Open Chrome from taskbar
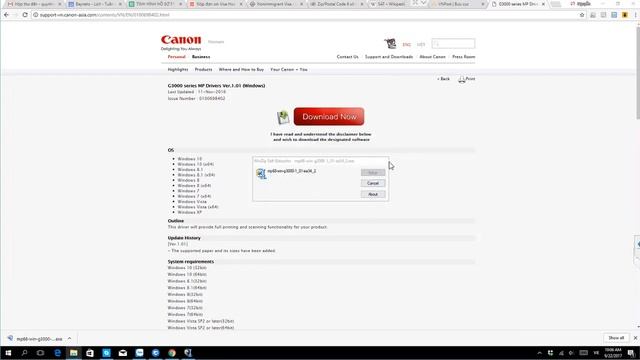Image resolution: width=640 pixels, height=360 pixels. point(172,353)
